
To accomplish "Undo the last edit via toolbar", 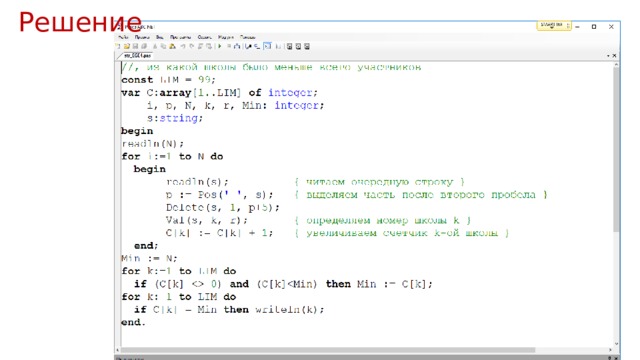I will pos(182,46).
